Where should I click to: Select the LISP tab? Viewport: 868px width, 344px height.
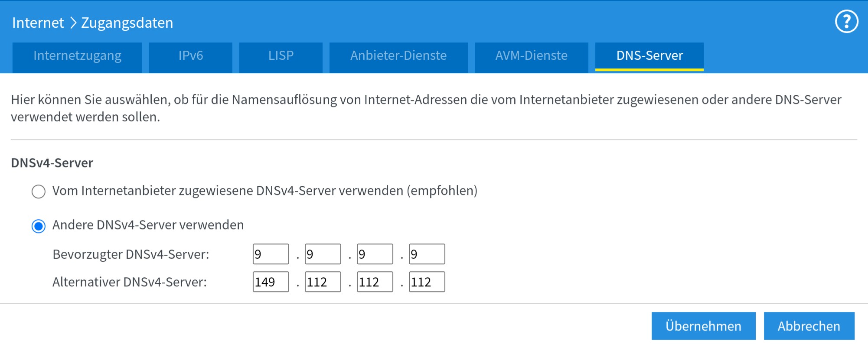pos(281,56)
